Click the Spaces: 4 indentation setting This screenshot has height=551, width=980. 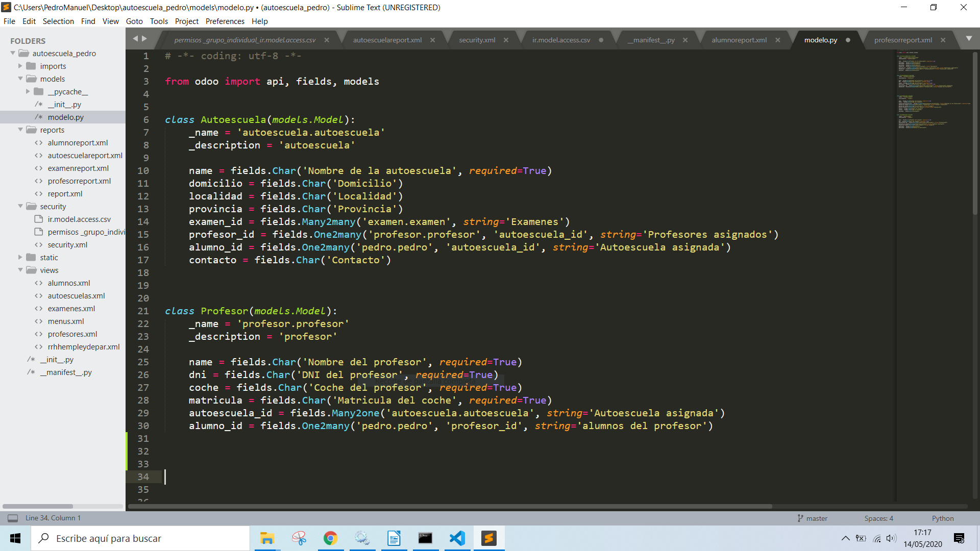(x=878, y=518)
